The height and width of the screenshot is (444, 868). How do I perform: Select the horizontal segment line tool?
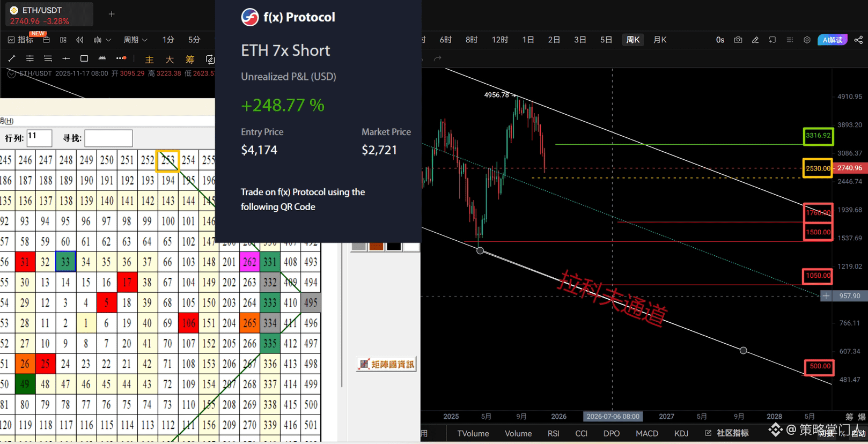coord(66,58)
